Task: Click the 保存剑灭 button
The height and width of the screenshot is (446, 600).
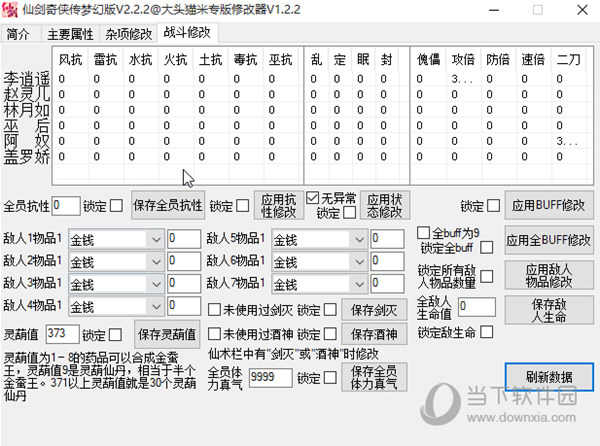Action: tap(374, 310)
